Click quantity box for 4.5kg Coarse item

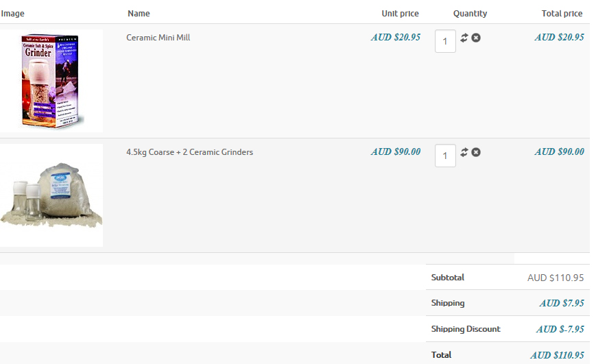tap(445, 156)
